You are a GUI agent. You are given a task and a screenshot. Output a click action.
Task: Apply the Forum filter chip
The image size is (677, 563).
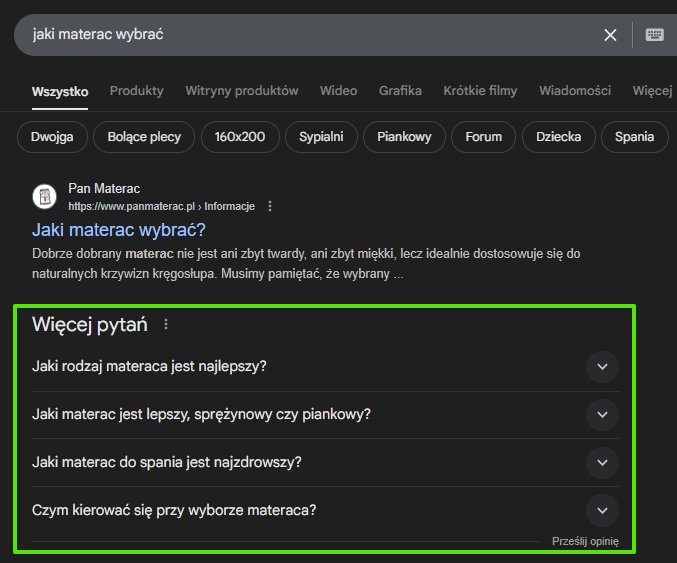(484, 137)
